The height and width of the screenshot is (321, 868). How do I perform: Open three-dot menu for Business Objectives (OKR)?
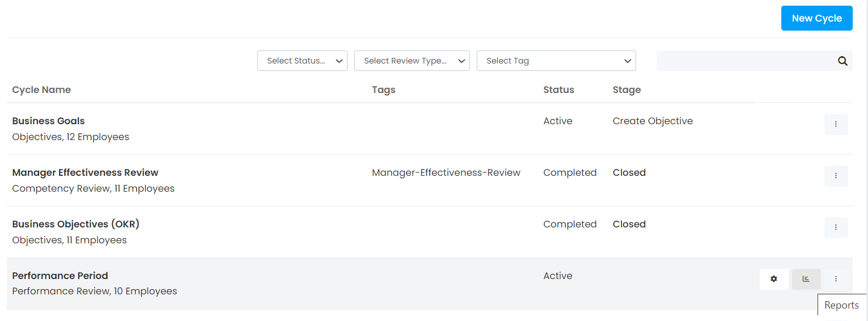[836, 227]
